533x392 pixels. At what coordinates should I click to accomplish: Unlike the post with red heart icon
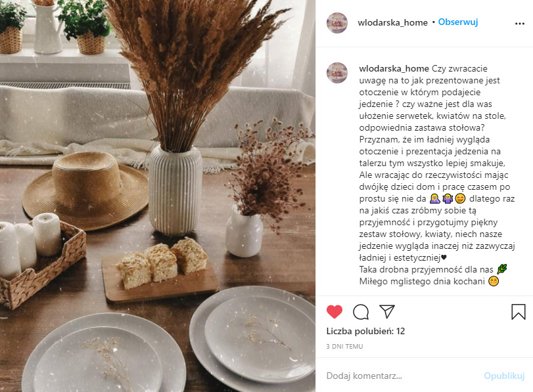pos(334,311)
